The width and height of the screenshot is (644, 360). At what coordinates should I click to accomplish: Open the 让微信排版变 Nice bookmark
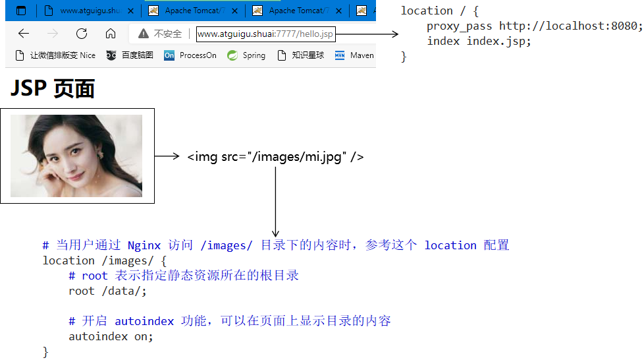55,55
